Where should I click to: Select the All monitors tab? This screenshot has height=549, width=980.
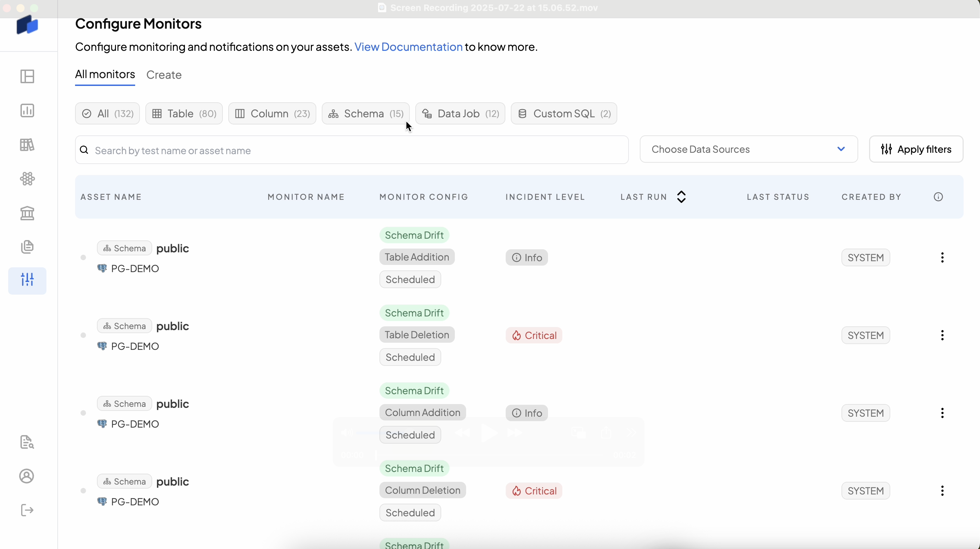105,74
